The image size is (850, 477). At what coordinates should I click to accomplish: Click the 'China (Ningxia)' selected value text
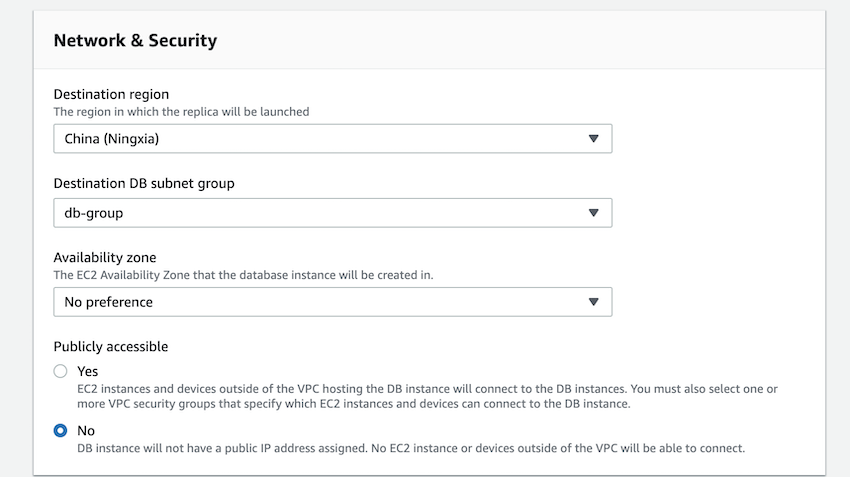point(112,139)
